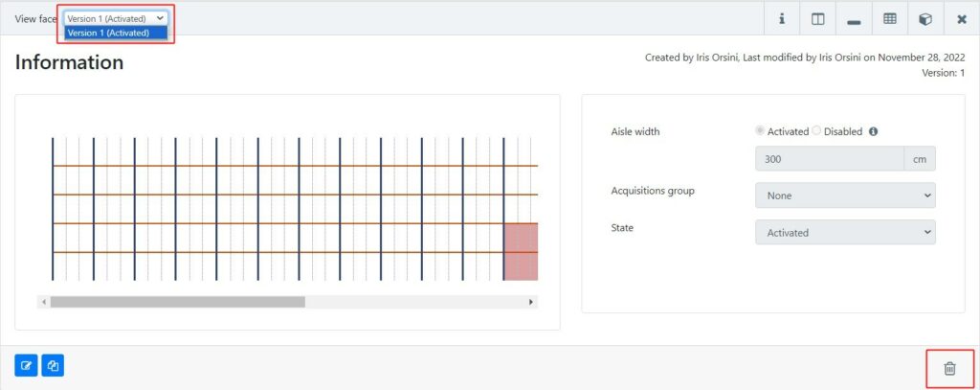This screenshot has width=980, height=390.
Task: Switch to the columns layout view
Action: pos(817,18)
